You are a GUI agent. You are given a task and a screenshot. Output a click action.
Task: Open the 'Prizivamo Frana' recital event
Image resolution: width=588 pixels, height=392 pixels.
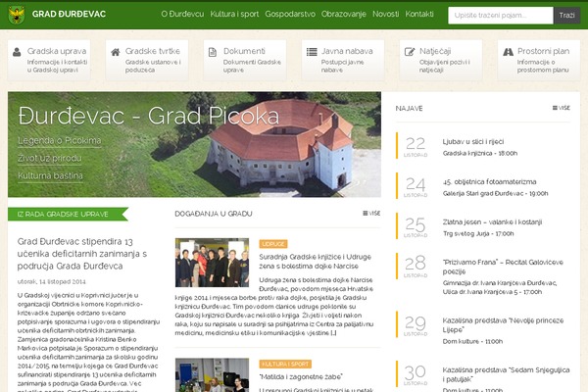pyautogui.click(x=503, y=267)
